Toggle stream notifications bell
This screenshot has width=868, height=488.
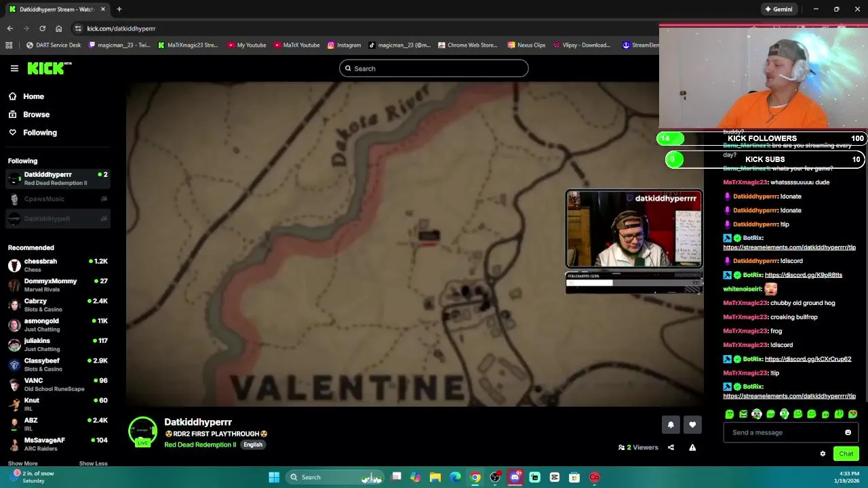click(x=671, y=425)
